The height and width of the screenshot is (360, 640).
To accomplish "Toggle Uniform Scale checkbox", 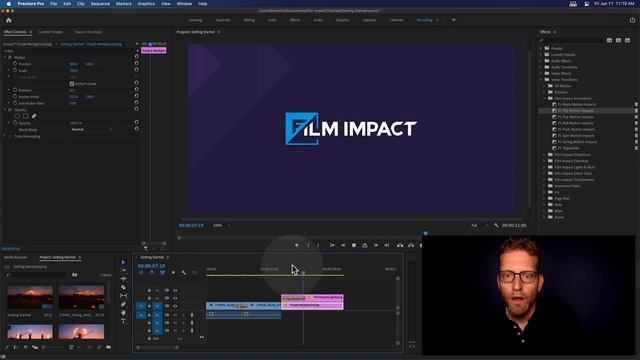I will tap(72, 84).
